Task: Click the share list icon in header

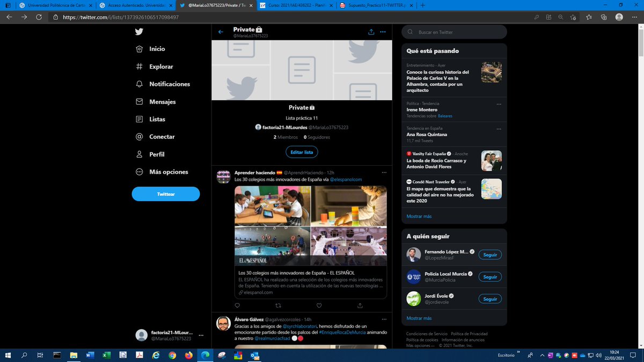Action: pyautogui.click(x=371, y=32)
